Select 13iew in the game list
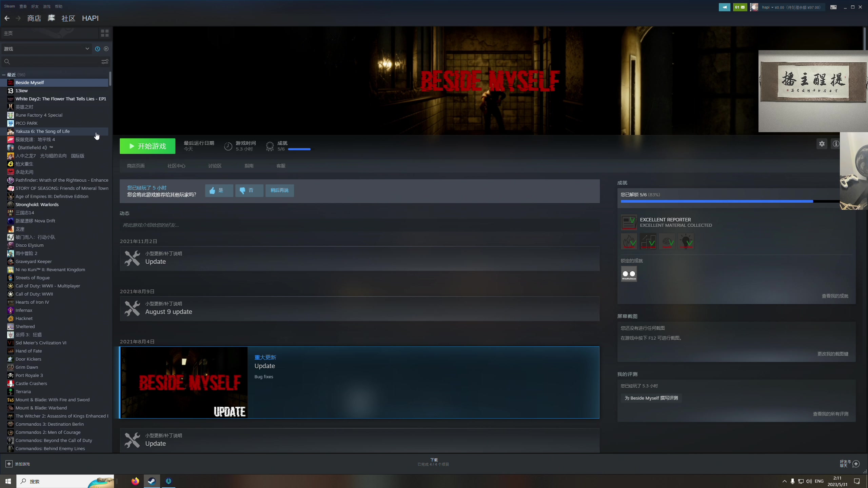This screenshot has width=868, height=488. (x=54, y=90)
